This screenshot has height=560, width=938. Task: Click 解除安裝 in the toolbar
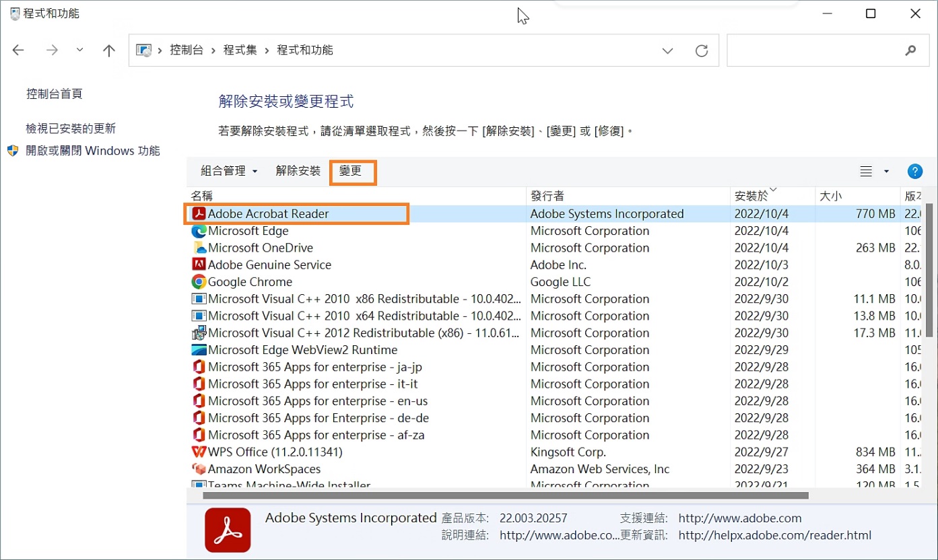pyautogui.click(x=298, y=171)
